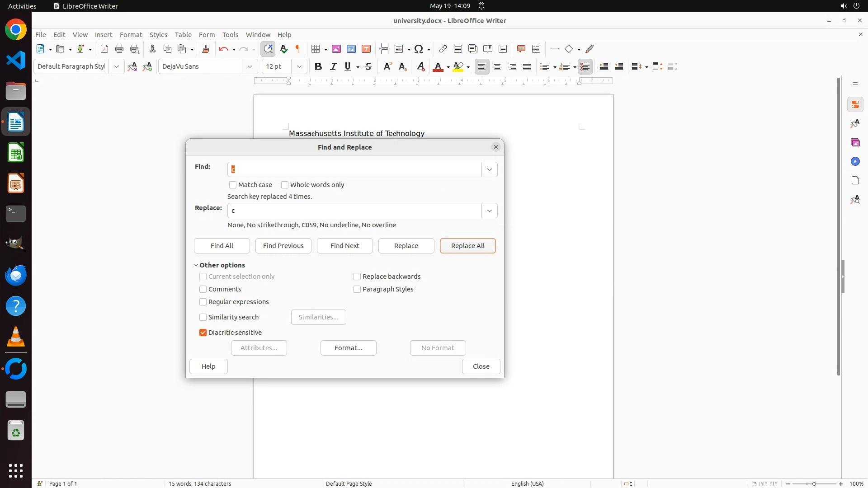Uncheck the Diacritic-sensitive checkbox

(x=203, y=333)
